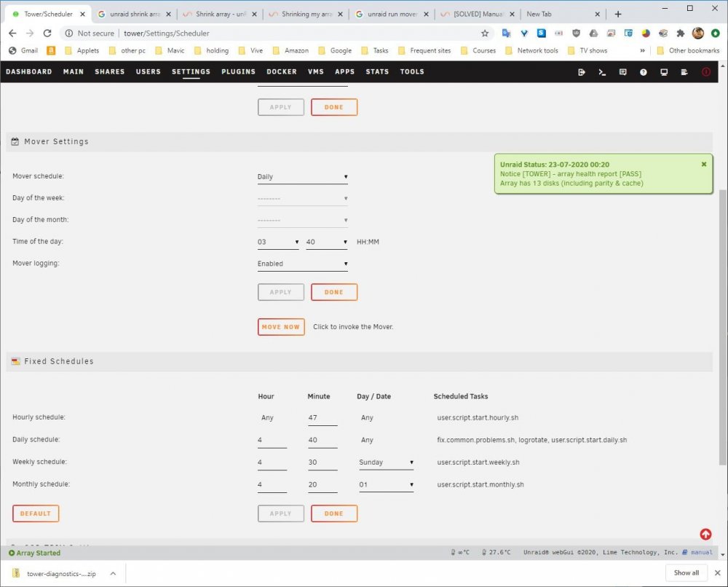Image resolution: width=728 pixels, height=587 pixels.
Task: Open the Monthly schedule date dropdown
Action: tap(387, 485)
